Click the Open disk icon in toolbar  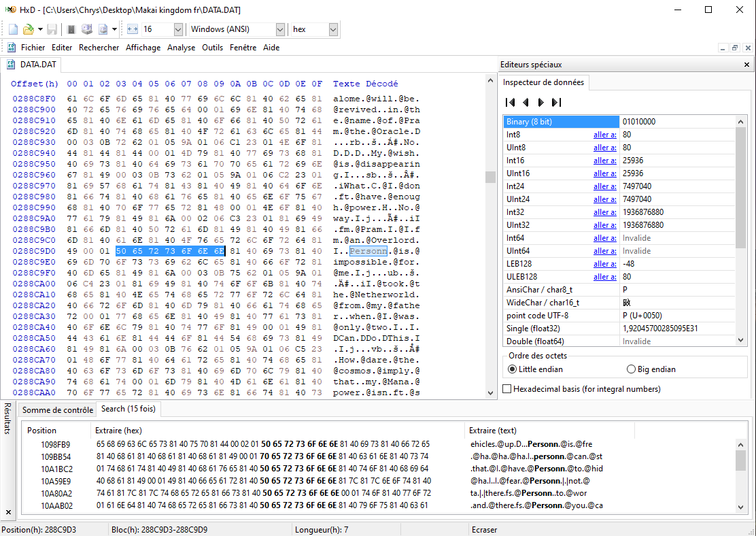click(87, 29)
